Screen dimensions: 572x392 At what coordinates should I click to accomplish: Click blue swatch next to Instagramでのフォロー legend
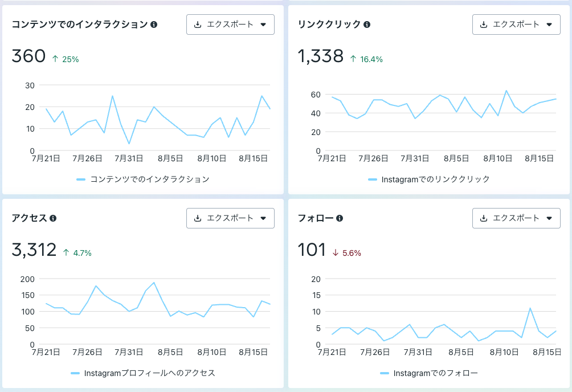[x=385, y=373]
